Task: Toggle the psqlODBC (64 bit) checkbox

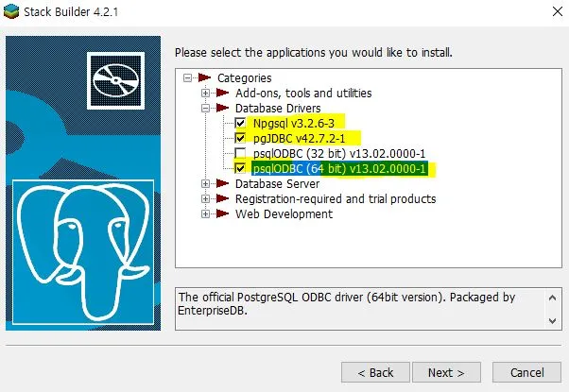Action: coord(240,169)
